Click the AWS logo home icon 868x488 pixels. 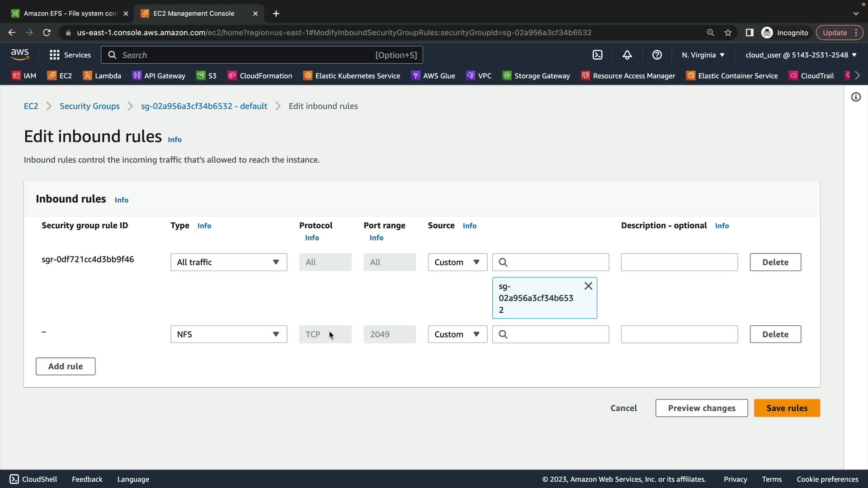20,55
